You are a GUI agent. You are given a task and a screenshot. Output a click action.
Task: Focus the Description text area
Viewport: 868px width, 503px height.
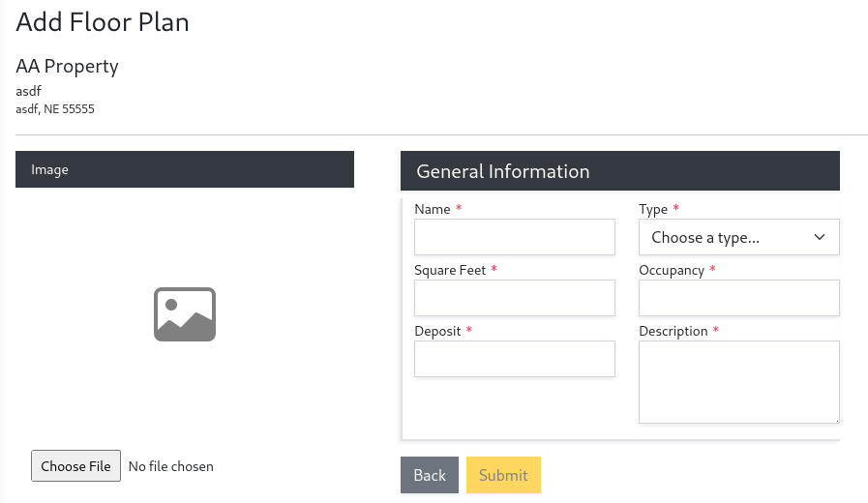coord(738,381)
